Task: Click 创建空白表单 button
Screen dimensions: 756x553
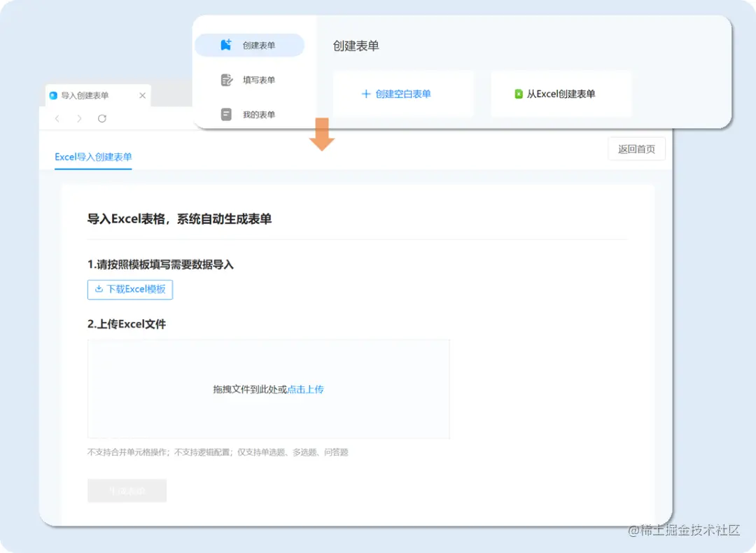Action: point(403,94)
